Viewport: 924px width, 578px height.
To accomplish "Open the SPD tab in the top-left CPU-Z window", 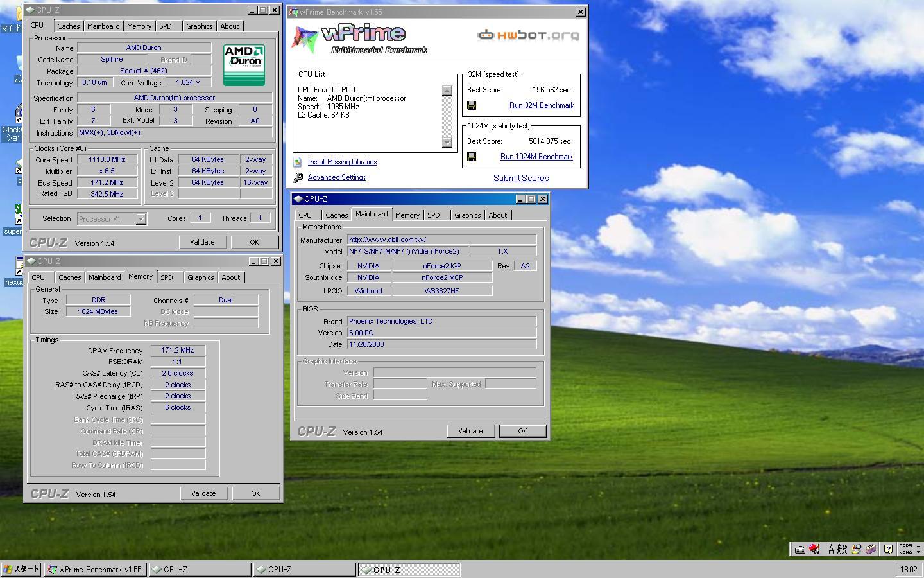I will pos(166,26).
